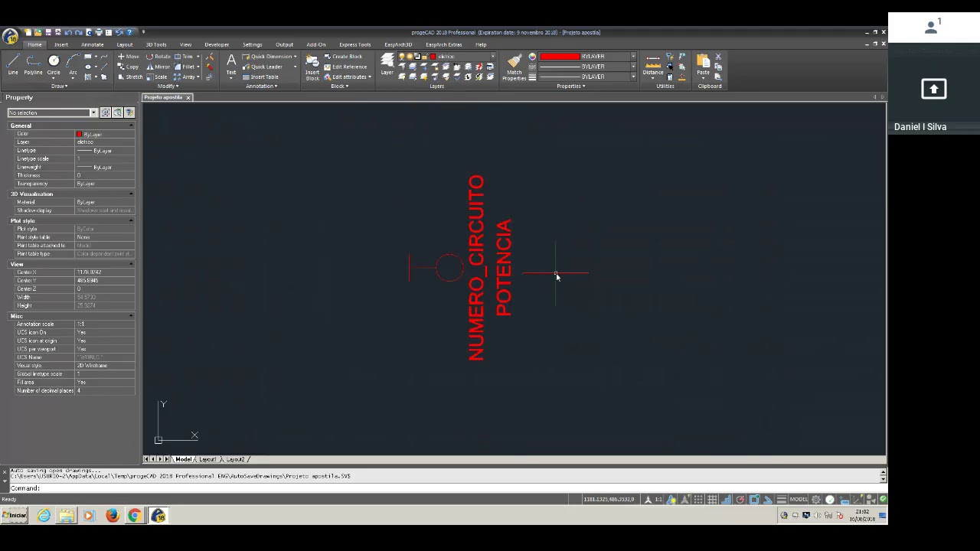Toggle snap dots in status bar
The width and height of the screenshot is (980, 551).
pyautogui.click(x=698, y=500)
